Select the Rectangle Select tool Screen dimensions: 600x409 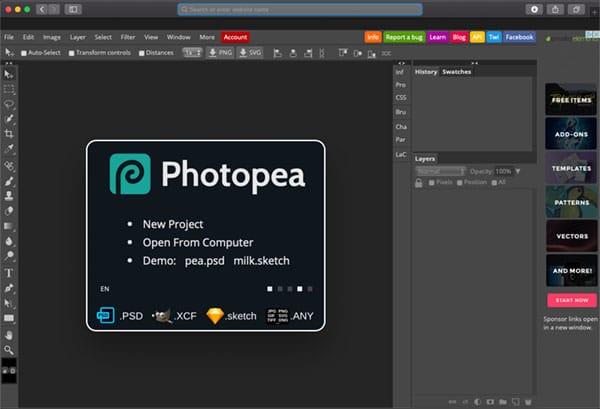pyautogui.click(x=8, y=90)
